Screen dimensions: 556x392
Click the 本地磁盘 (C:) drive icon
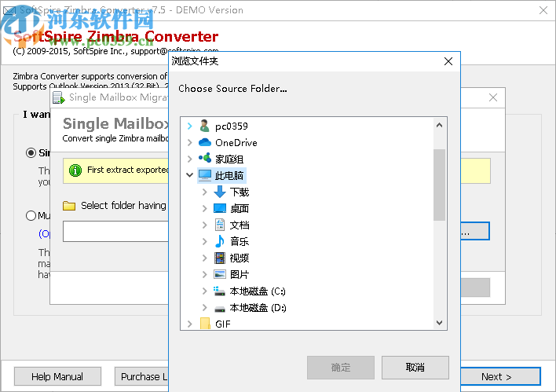coord(219,291)
